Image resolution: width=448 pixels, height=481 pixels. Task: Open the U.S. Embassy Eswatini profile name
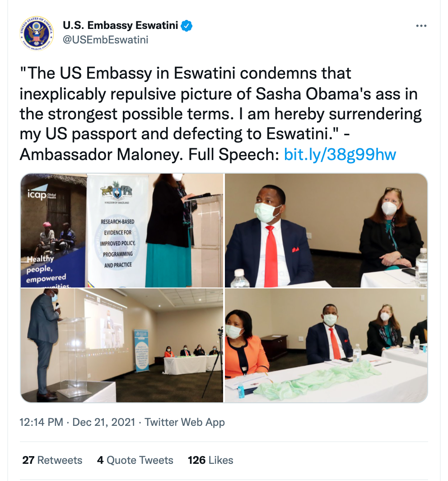[120, 26]
